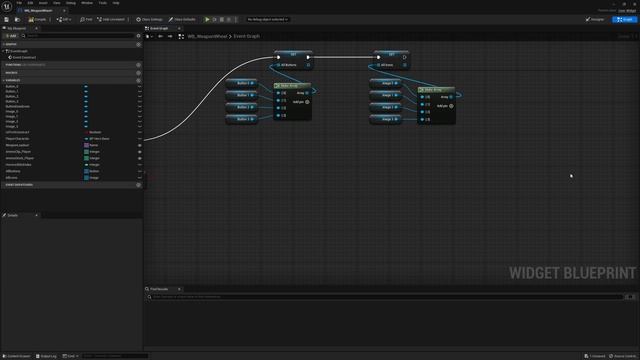Compile the widget blueprint

(38, 19)
